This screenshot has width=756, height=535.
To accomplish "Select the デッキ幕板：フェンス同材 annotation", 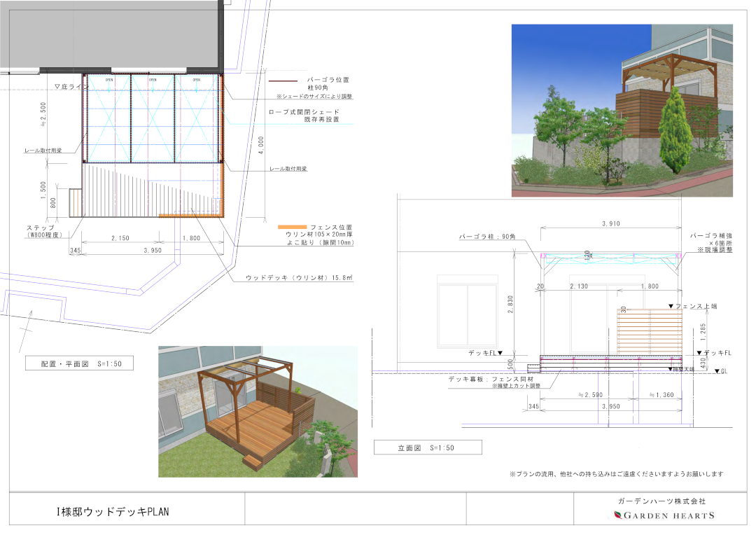I will [x=497, y=379].
